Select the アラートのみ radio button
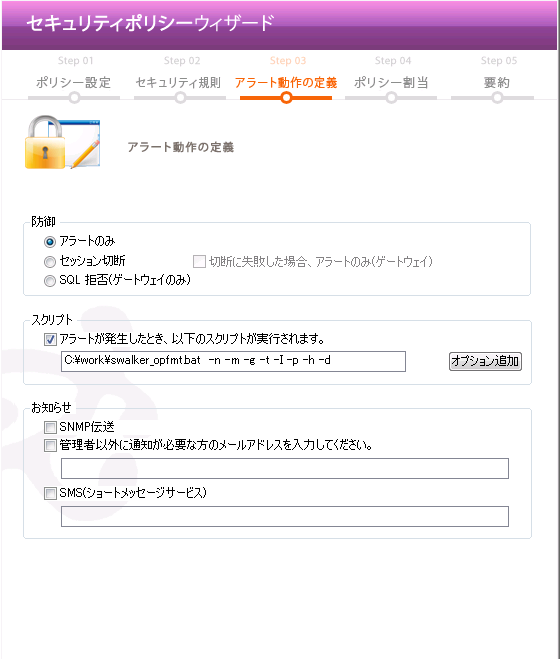This screenshot has width=560, height=659. pyautogui.click(x=50, y=242)
